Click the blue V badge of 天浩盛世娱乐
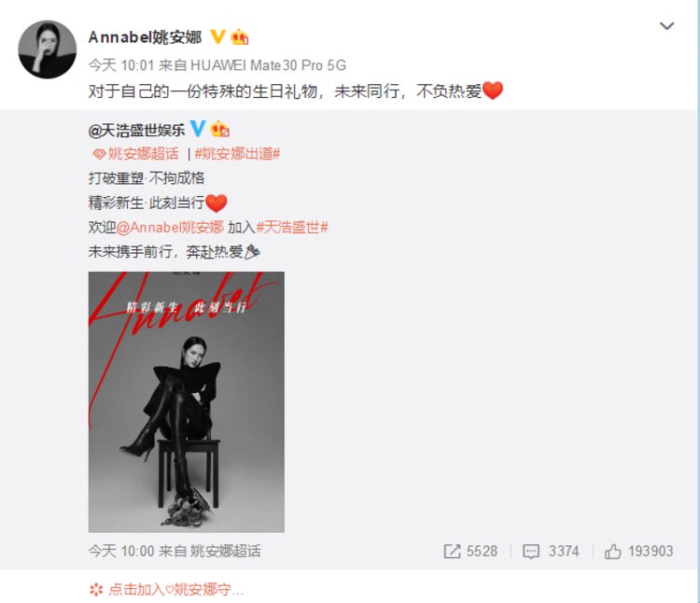The height and width of the screenshot is (603, 700). pyautogui.click(x=197, y=129)
